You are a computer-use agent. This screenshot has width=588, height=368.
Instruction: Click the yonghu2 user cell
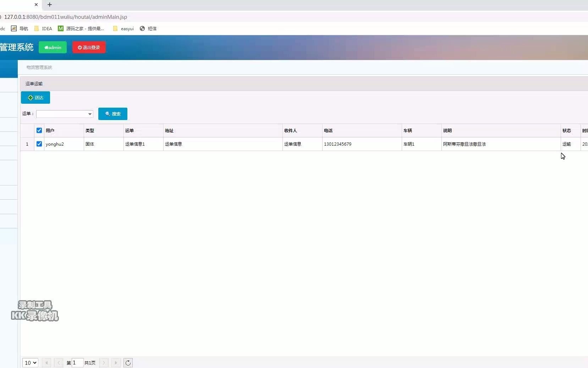click(64, 144)
